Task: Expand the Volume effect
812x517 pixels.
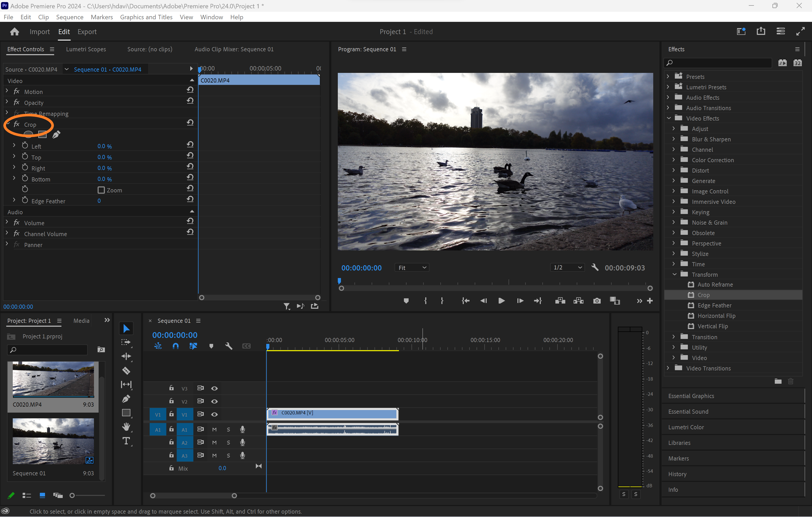Action: coord(7,222)
